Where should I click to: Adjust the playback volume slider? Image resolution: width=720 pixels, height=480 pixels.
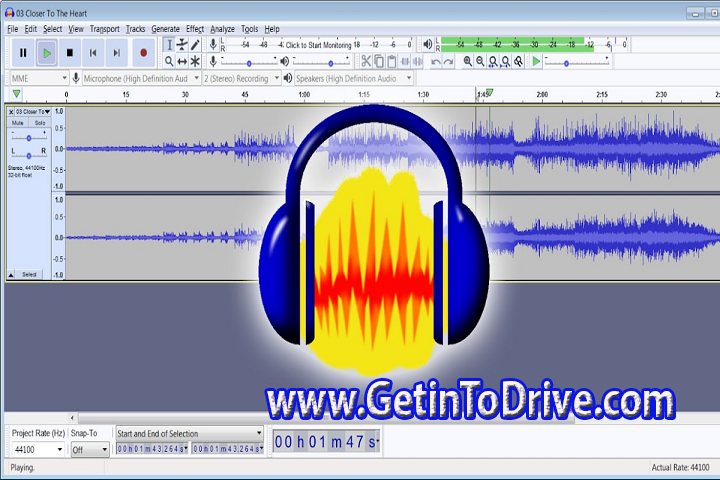pyautogui.click(x=321, y=62)
